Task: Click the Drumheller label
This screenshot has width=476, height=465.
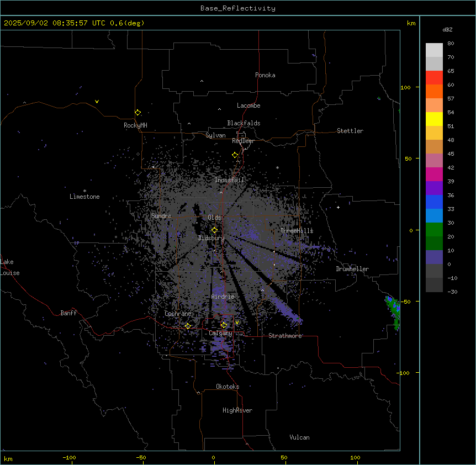Action: 352,269
